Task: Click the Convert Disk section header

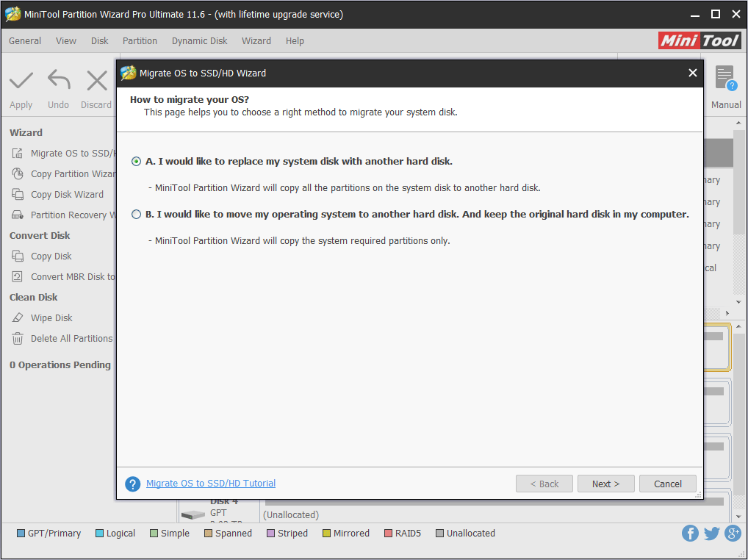Action: pyautogui.click(x=40, y=236)
